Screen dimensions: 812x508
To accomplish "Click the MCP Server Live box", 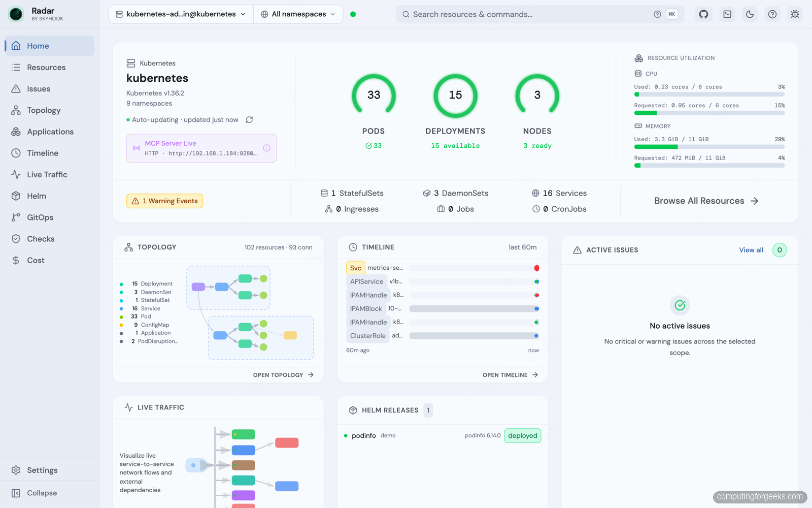I will point(201,148).
